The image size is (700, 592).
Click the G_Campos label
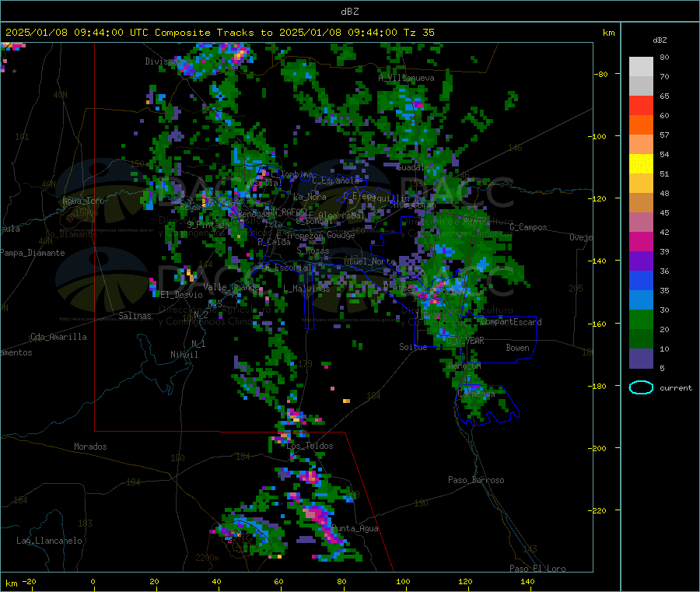(x=528, y=227)
